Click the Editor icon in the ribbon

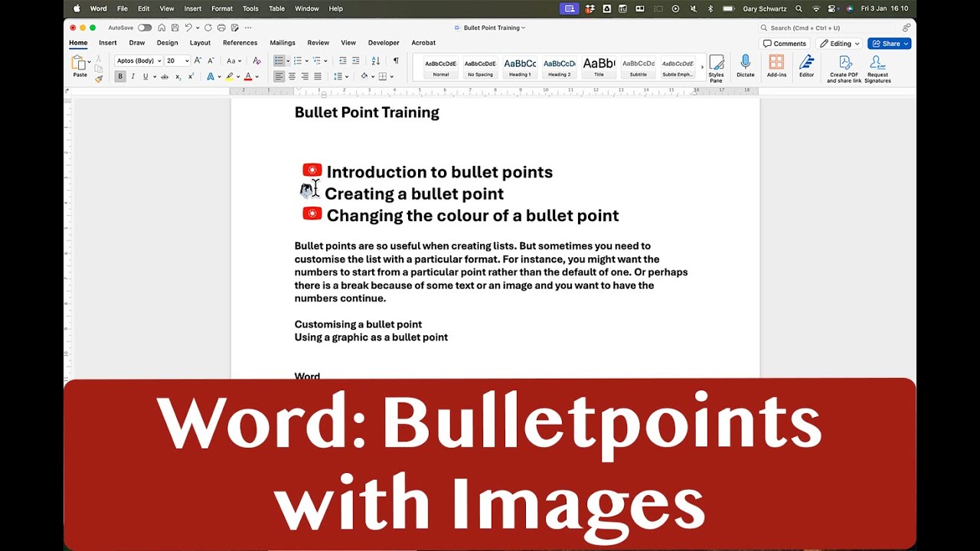(x=806, y=66)
